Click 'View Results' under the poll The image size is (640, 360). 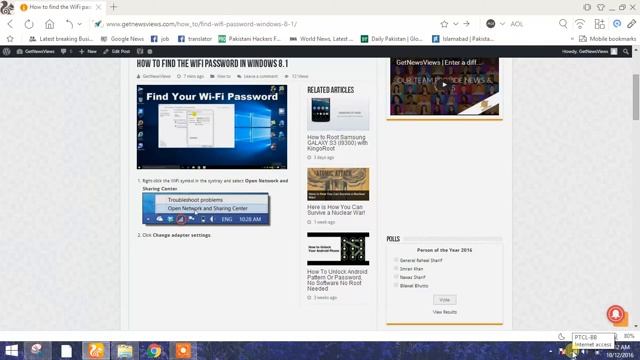pyautogui.click(x=444, y=312)
